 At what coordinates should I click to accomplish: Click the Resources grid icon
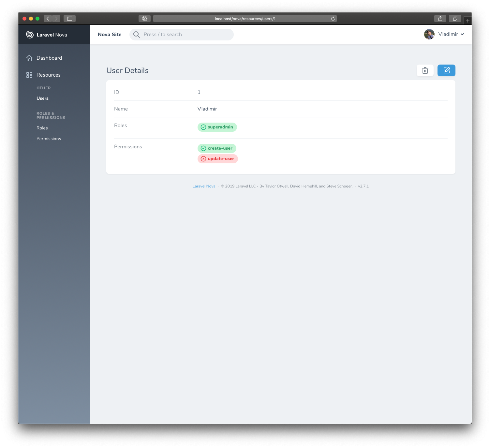click(29, 75)
